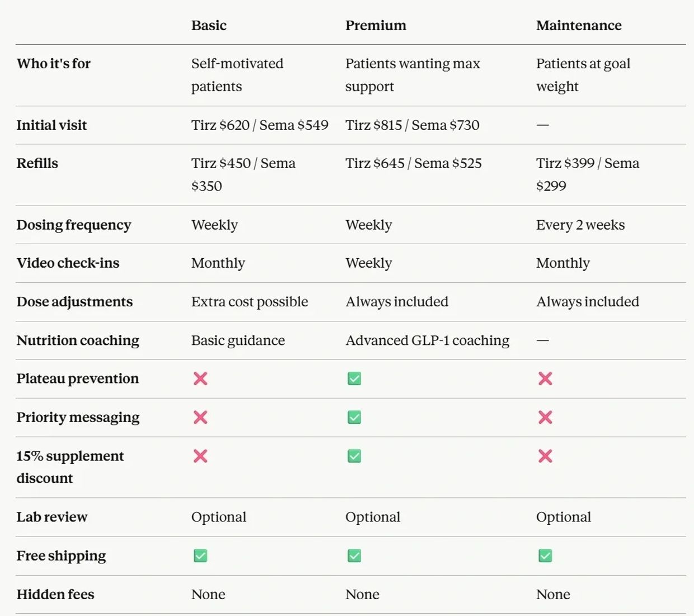Click the 'Every 2 weeks' Maintenance cell
The width and height of the screenshot is (694, 616).
pos(580,225)
